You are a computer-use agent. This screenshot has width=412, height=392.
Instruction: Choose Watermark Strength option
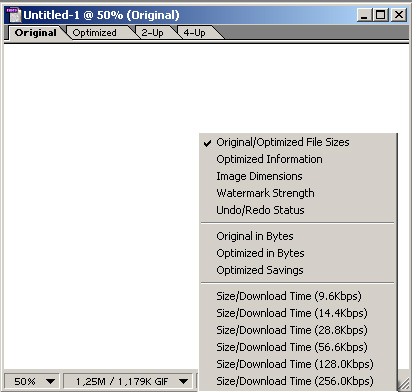[298, 193]
